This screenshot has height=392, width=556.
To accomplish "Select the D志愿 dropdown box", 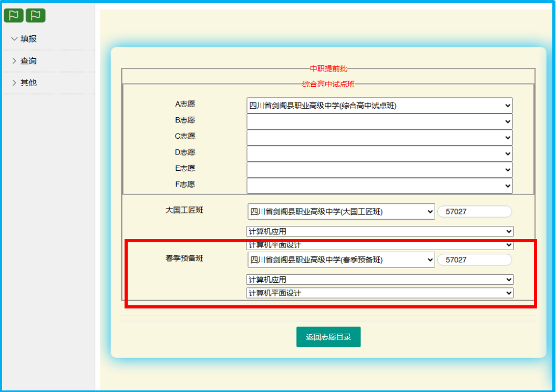I will (x=379, y=153).
